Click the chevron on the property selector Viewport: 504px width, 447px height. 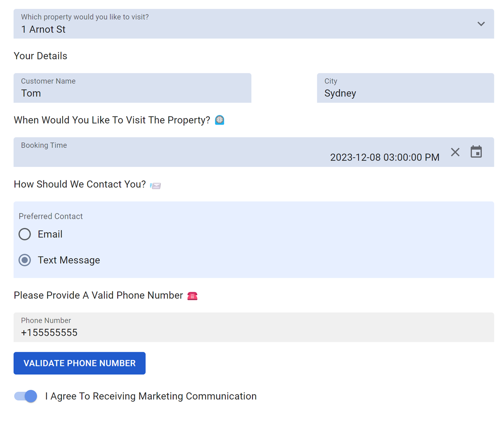481,24
